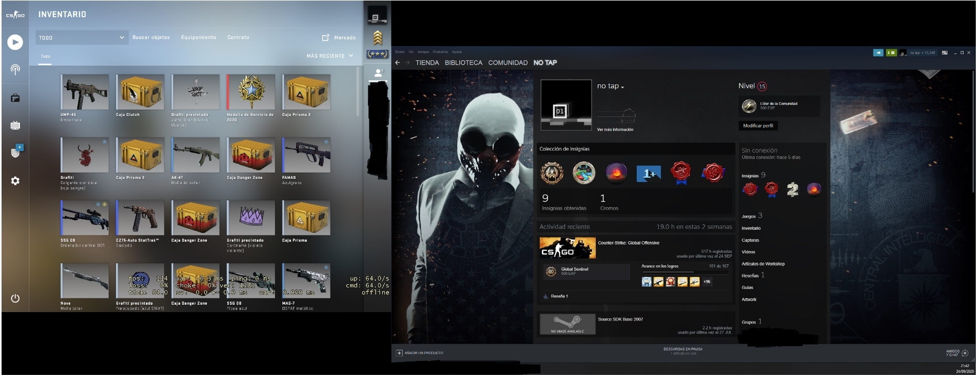Open the Steam menu in menu bar

400,52
